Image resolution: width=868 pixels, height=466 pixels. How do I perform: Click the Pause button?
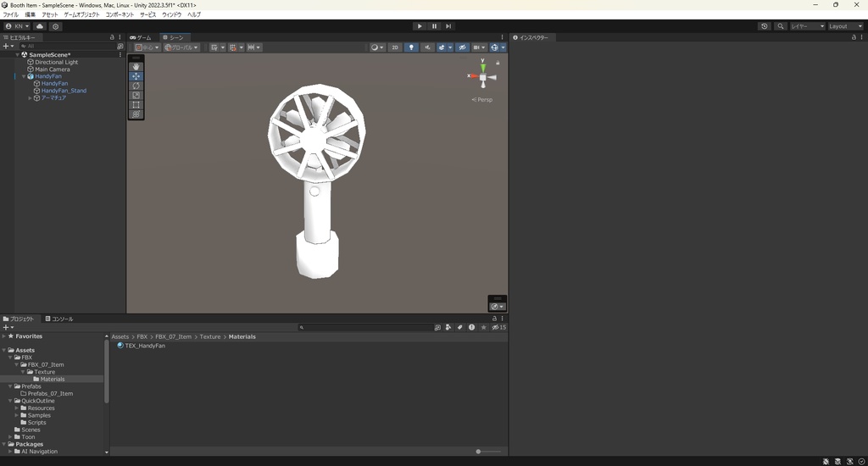[x=434, y=26]
